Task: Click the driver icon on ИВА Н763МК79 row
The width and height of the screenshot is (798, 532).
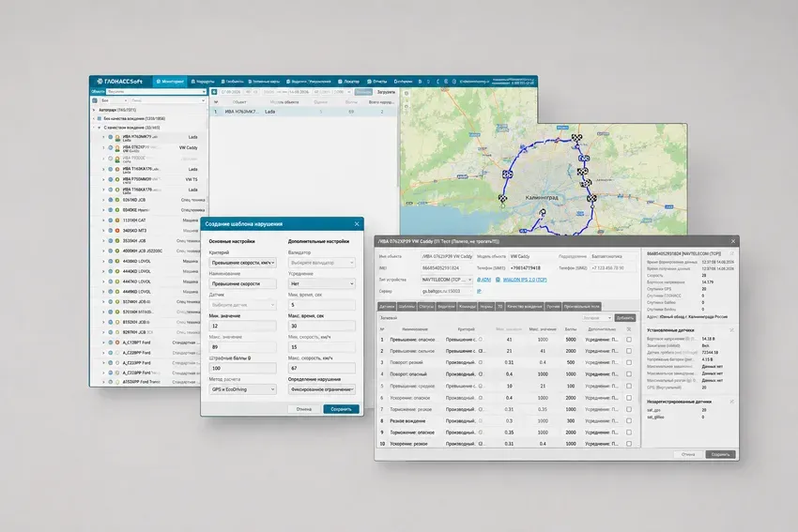Action: click(117, 138)
